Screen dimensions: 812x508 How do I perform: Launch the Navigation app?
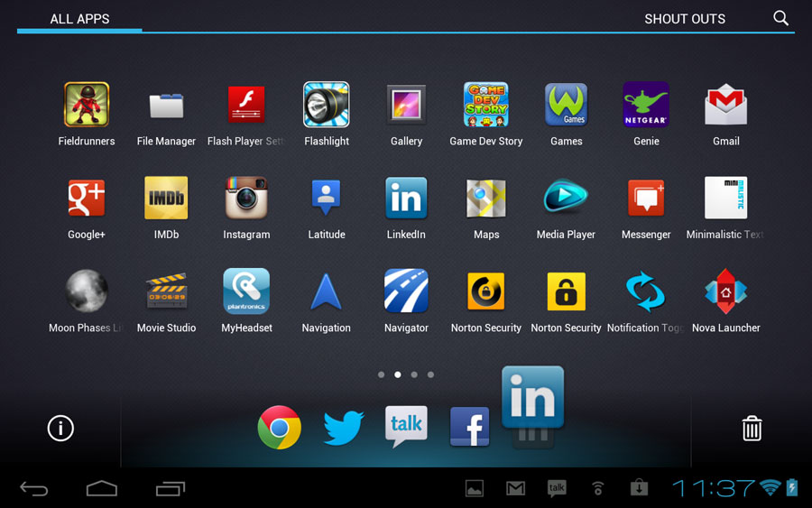[x=327, y=291]
